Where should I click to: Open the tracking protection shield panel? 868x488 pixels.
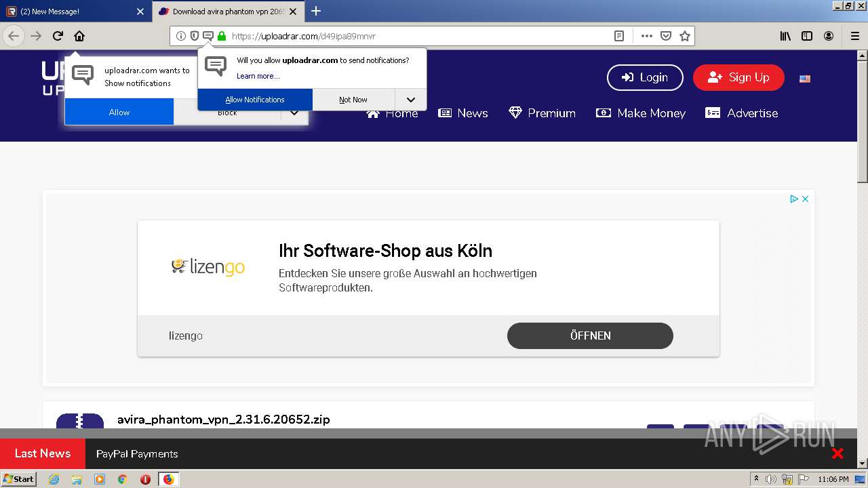[195, 36]
